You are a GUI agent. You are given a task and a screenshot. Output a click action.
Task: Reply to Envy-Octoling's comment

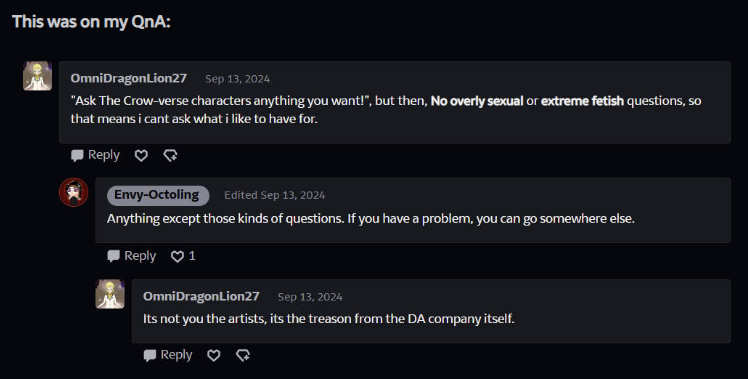coord(132,256)
